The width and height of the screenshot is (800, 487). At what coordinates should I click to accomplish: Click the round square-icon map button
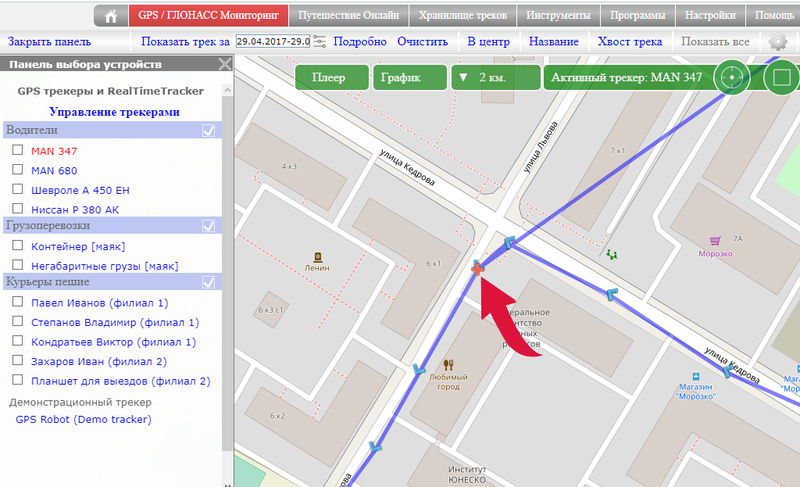782,77
